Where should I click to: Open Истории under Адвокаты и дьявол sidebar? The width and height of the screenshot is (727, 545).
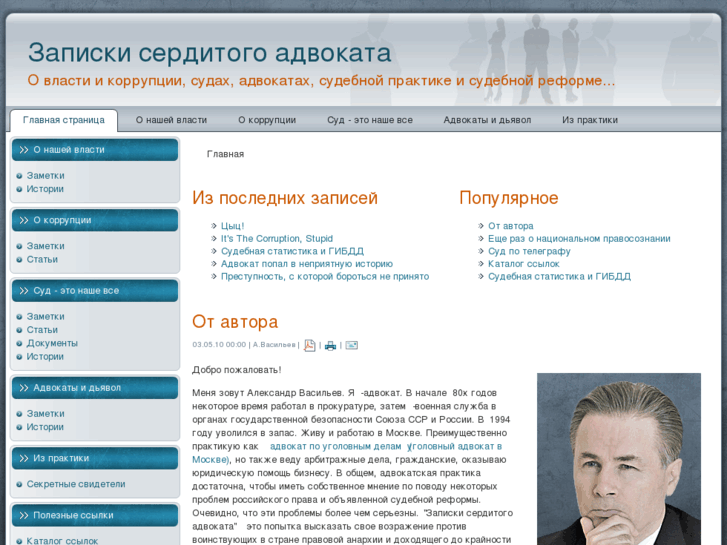tap(45, 427)
